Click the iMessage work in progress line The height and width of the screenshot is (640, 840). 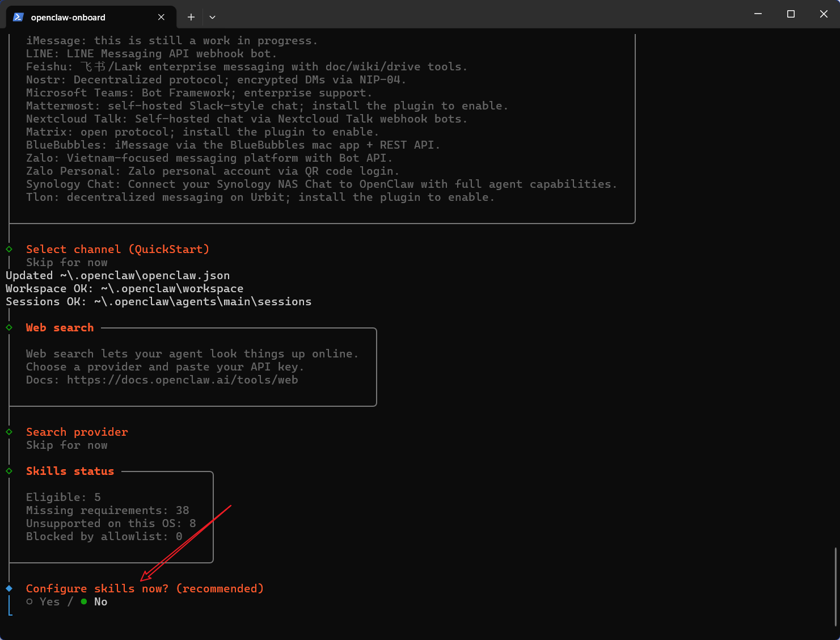[x=172, y=41]
